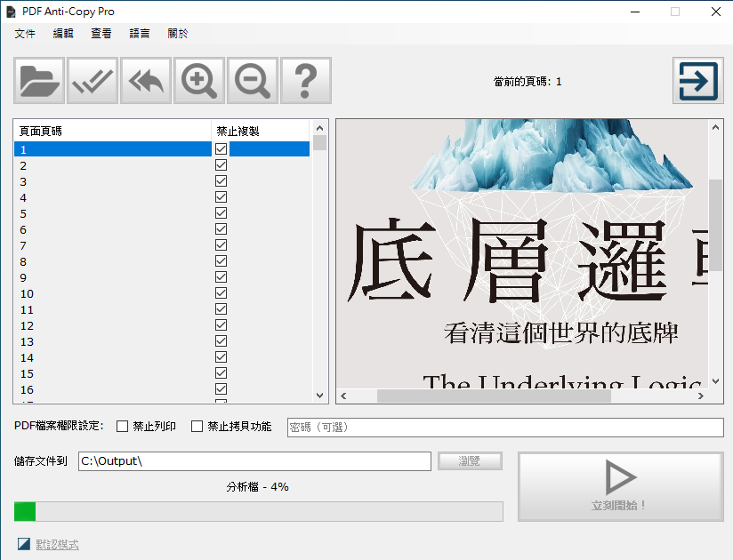Zoom out of the preview
This screenshot has width=733, height=560.
tap(253, 81)
